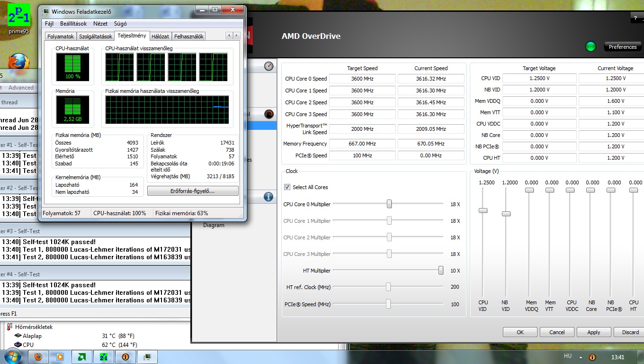Image resolution: width=644 pixels, height=364 pixels.
Task: Switch to the Felhasználók tab
Action: [189, 36]
